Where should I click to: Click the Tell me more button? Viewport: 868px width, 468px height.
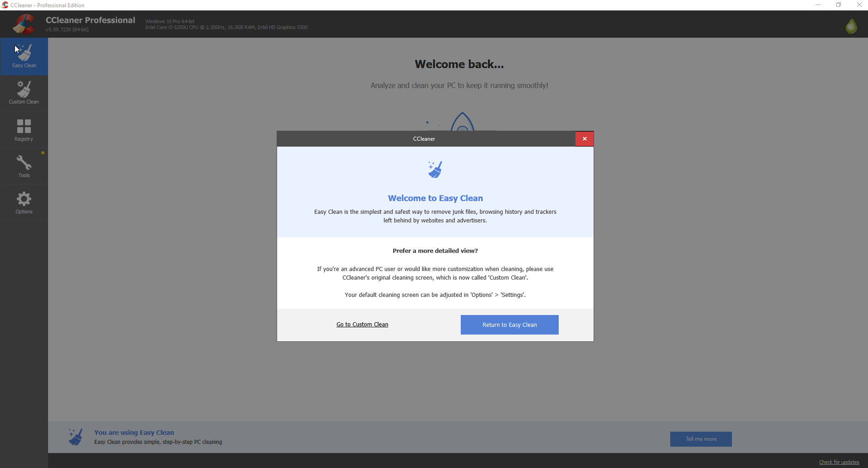[701, 439]
